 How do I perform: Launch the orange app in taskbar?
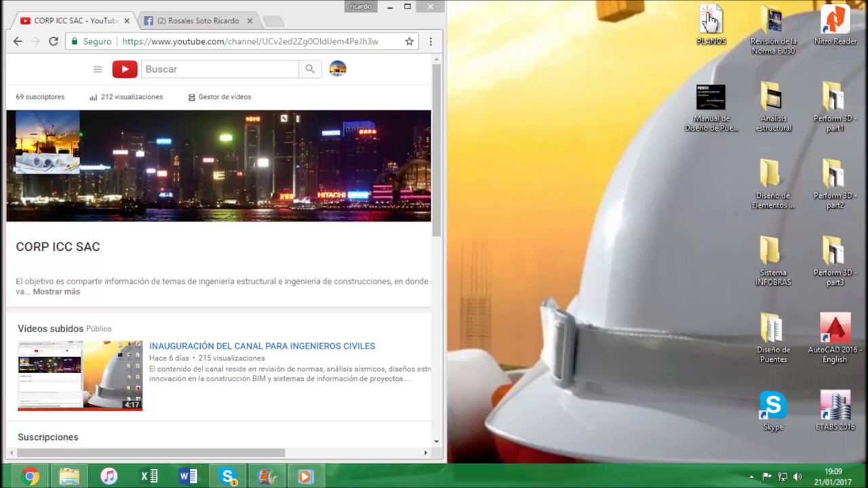coord(267,476)
